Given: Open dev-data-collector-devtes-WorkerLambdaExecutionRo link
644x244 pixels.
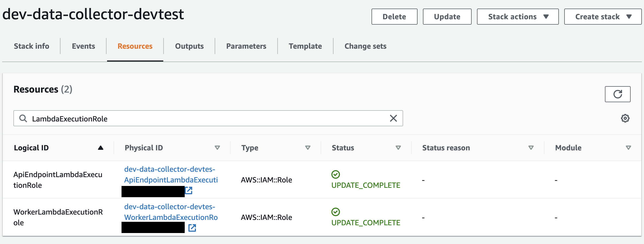Looking at the screenshot, I should (171, 212).
